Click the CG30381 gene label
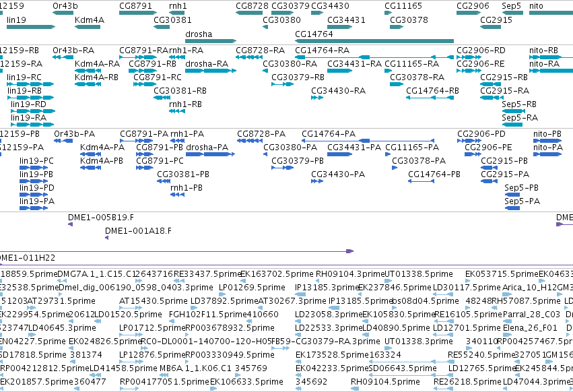 click(x=172, y=20)
